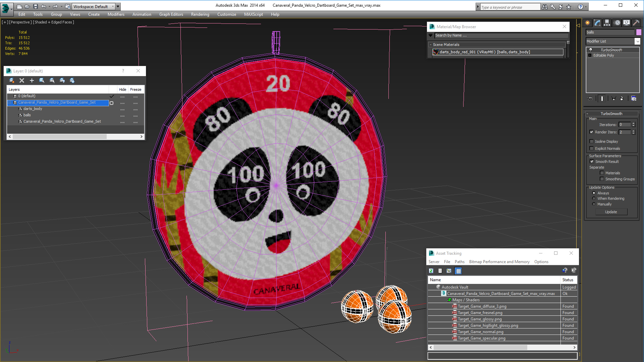Toggle Show End Result icon in modifier stack
The width and height of the screenshot is (644, 362).
[602, 99]
